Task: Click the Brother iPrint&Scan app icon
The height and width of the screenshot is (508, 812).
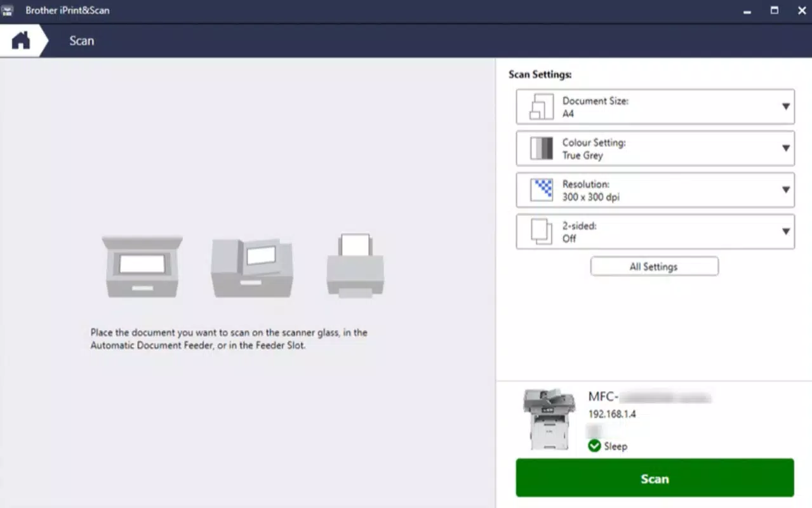Action: (8, 10)
